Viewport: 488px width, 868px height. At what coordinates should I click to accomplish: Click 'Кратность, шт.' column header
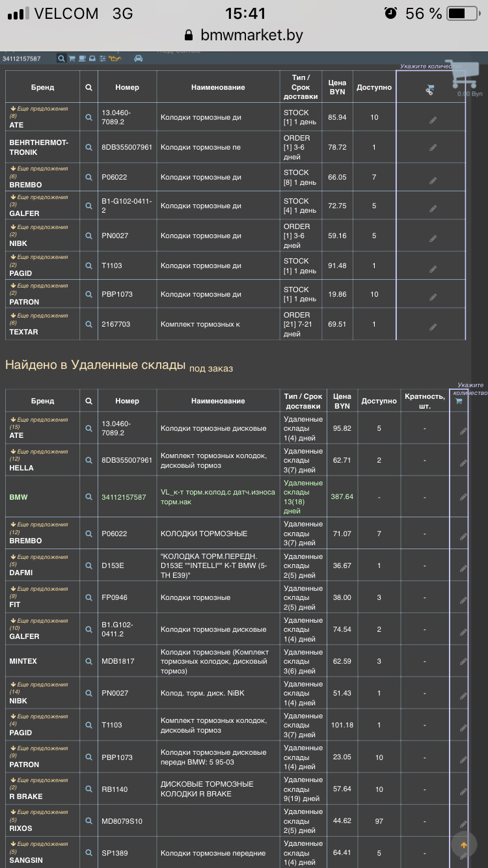point(425,401)
